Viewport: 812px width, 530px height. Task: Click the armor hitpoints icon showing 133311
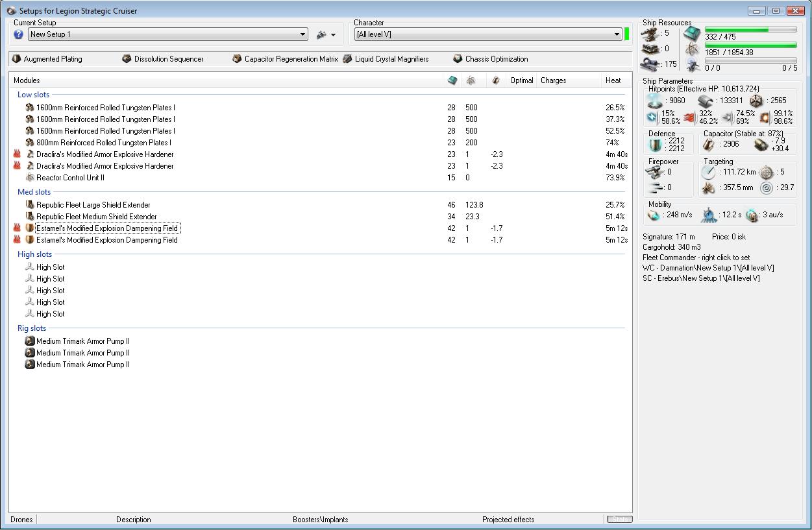706,101
